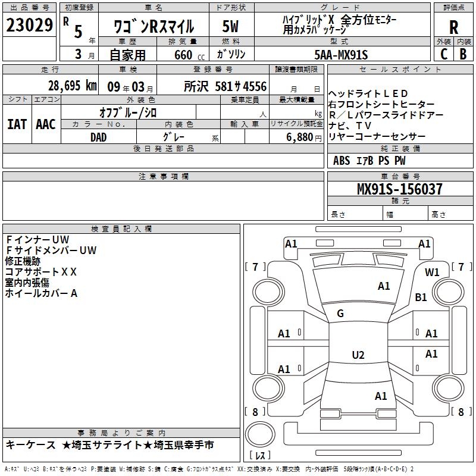Select sales point ヘッドライトLED
The width and height of the screenshot is (476, 476).
tap(368, 93)
